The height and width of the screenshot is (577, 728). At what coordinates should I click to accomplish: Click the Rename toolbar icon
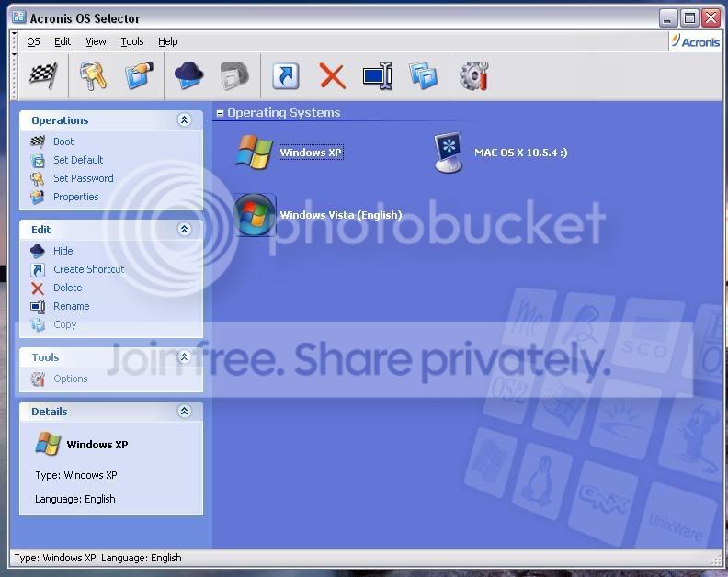tap(378, 75)
